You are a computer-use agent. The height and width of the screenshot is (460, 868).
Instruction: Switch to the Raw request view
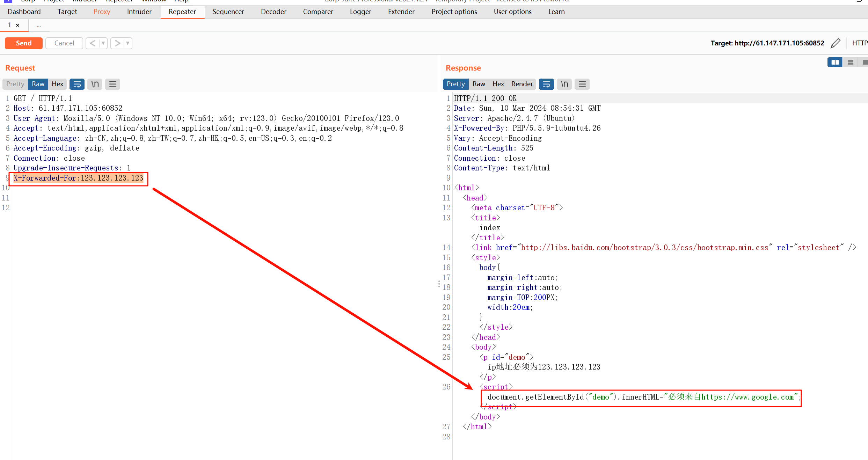[38, 84]
